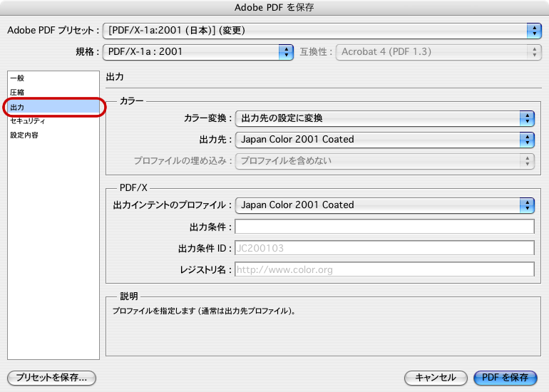Select 設定内容 in the category list
The width and height of the screenshot is (549, 392).
tap(53, 135)
